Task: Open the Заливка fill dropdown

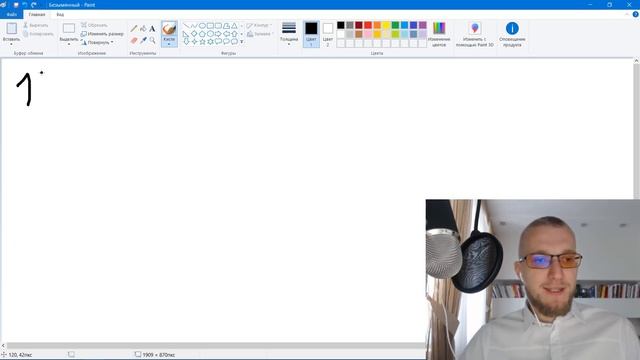Action: click(260, 34)
